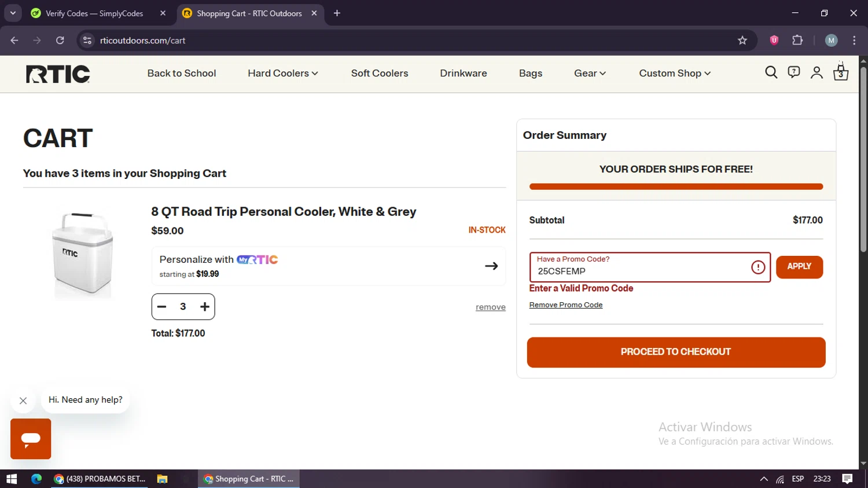The height and width of the screenshot is (488, 868).
Task: Expand the Gear dropdown menu
Action: pos(590,74)
